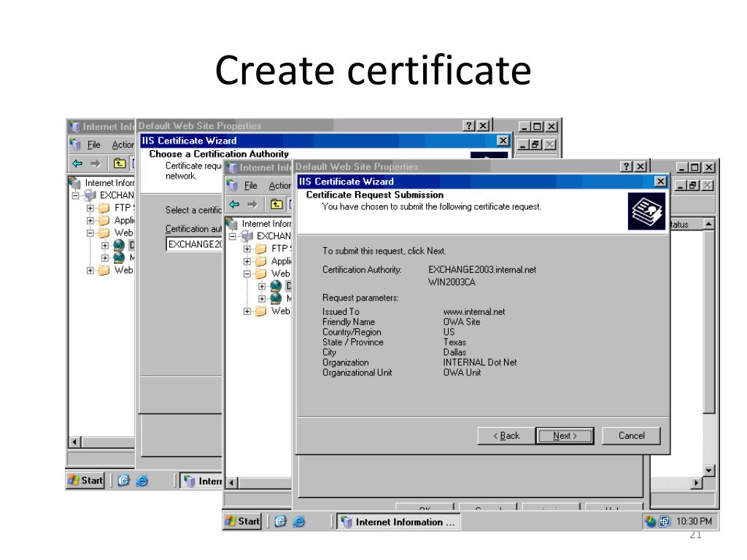Click the network monitor tray icon next to 10:30 PM
Screen dimensions: 747x560
tap(665, 521)
